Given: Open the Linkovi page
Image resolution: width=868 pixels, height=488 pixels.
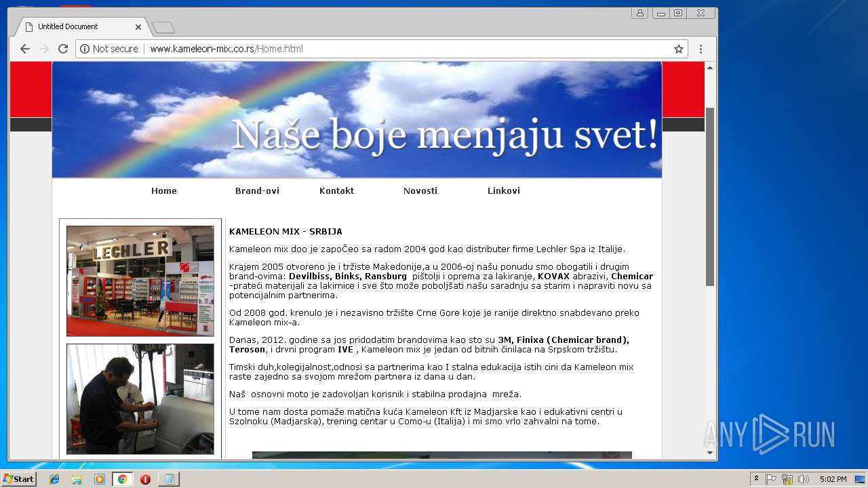Looking at the screenshot, I should [x=504, y=191].
